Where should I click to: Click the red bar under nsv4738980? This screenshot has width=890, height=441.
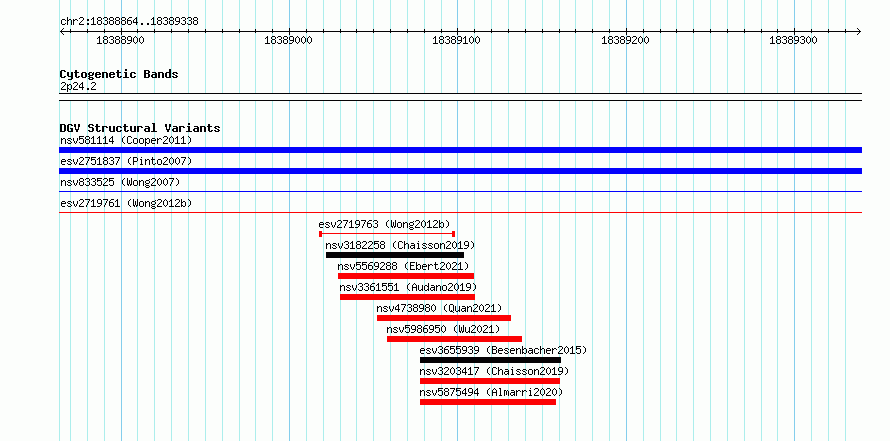444,318
